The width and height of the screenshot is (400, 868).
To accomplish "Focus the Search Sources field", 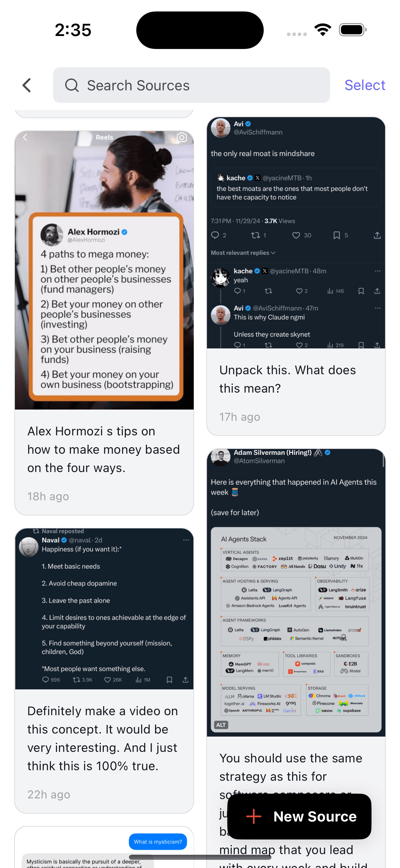I will coord(191,85).
